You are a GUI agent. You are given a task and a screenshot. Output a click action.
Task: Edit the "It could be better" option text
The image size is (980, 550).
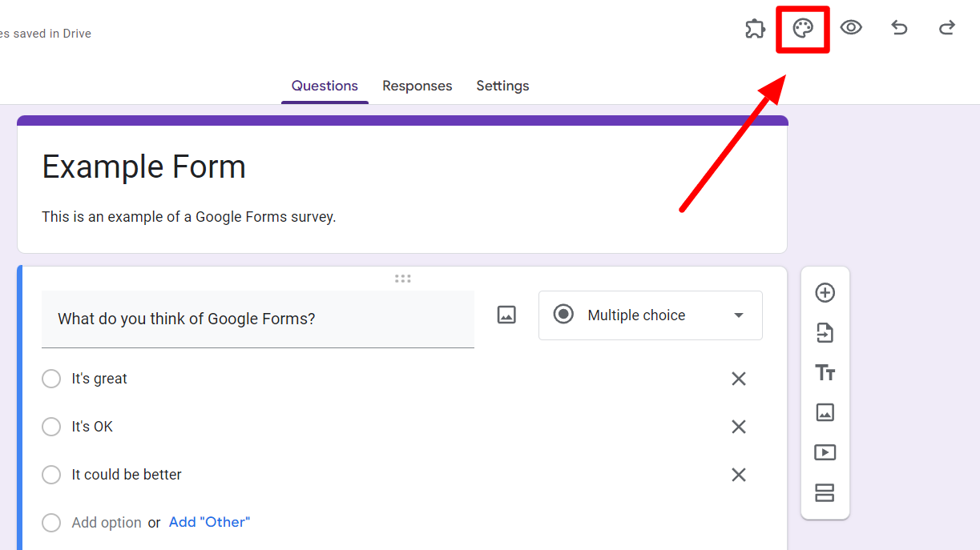[x=127, y=475]
